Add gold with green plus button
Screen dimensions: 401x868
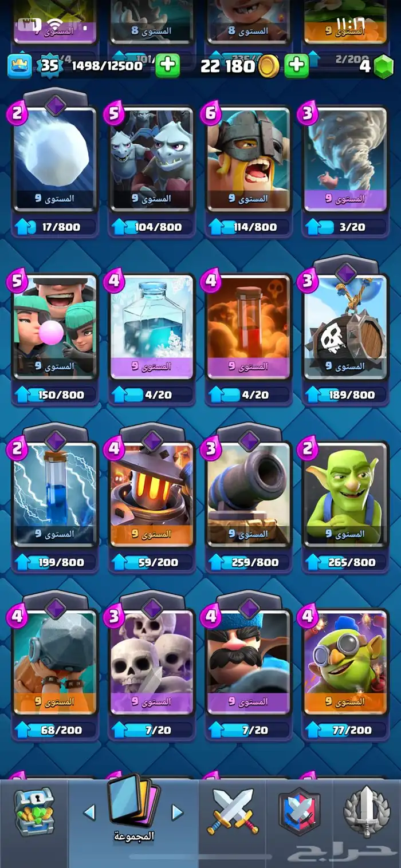[x=297, y=66]
